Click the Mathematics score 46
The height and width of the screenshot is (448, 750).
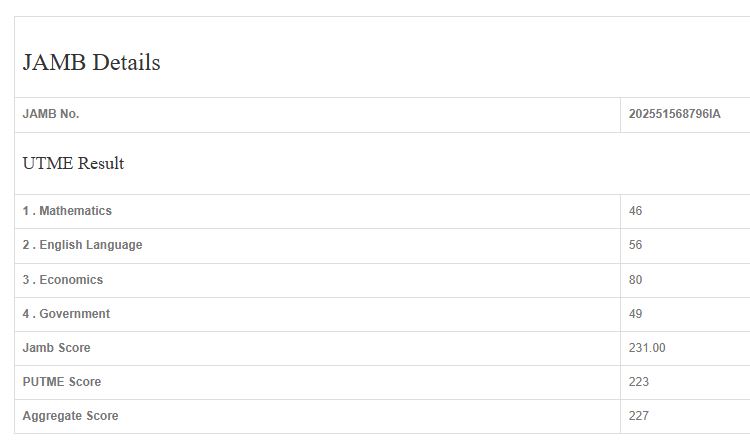point(636,211)
